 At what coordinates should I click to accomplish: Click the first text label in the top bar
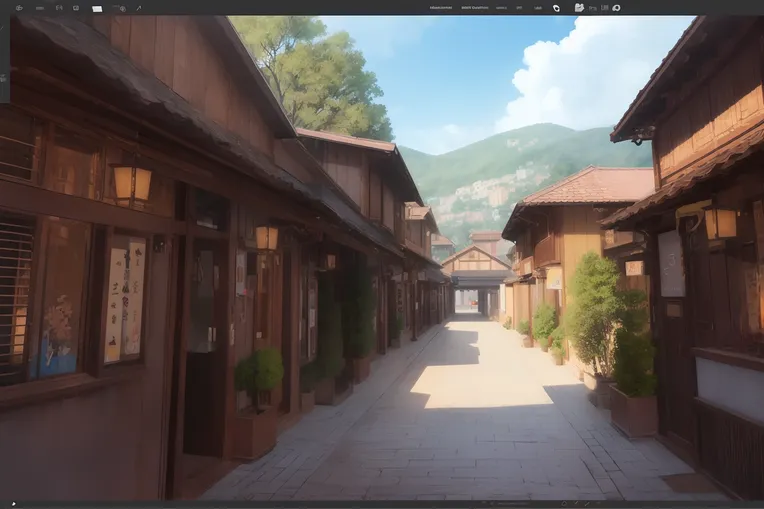(x=440, y=8)
